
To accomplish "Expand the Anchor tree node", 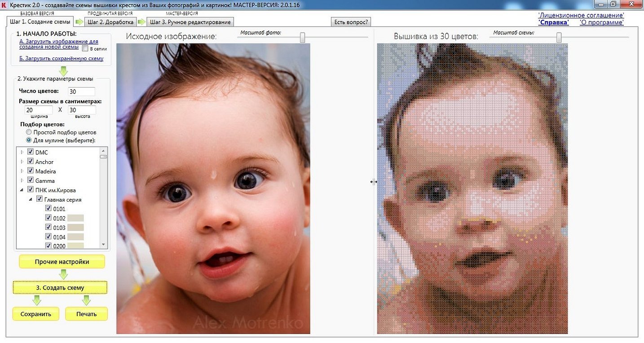I will pos(22,162).
